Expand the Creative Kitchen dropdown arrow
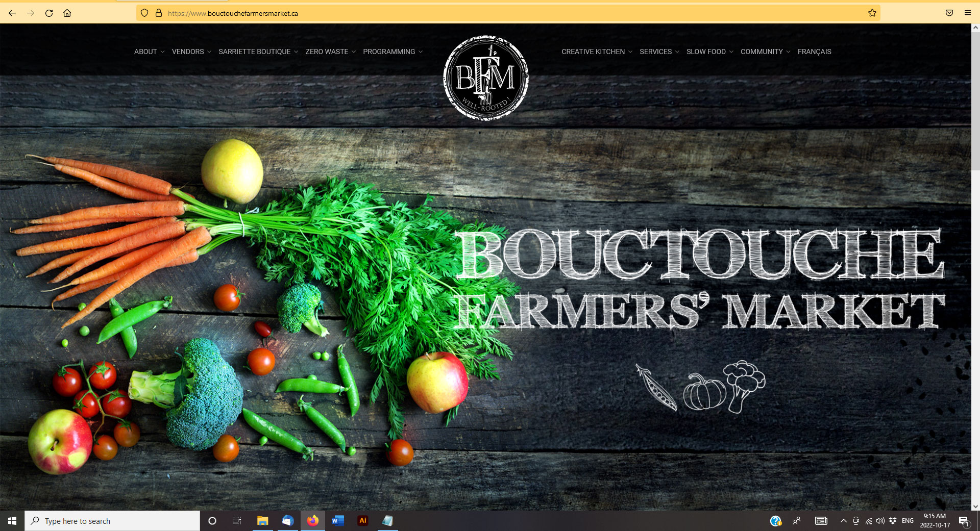This screenshot has width=980, height=531. click(630, 52)
